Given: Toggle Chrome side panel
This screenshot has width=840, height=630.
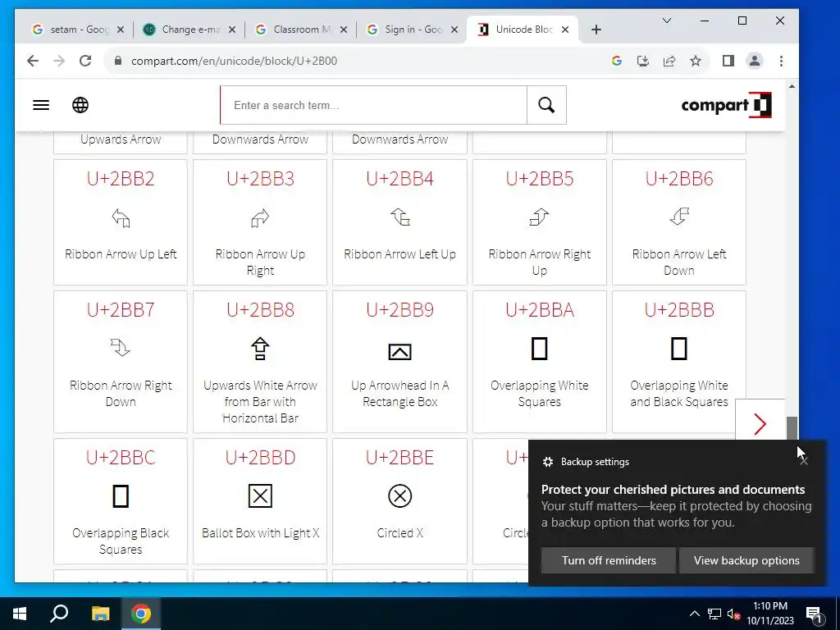Looking at the screenshot, I should coord(728,61).
